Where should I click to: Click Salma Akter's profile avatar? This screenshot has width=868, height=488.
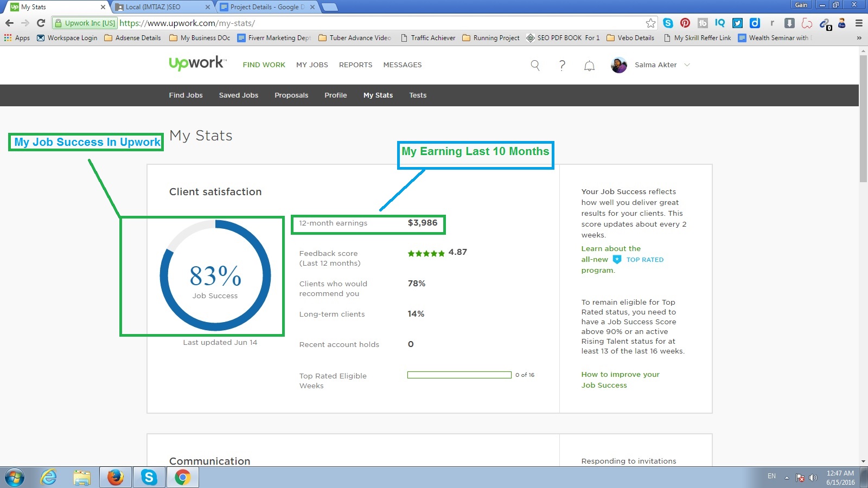click(619, 65)
